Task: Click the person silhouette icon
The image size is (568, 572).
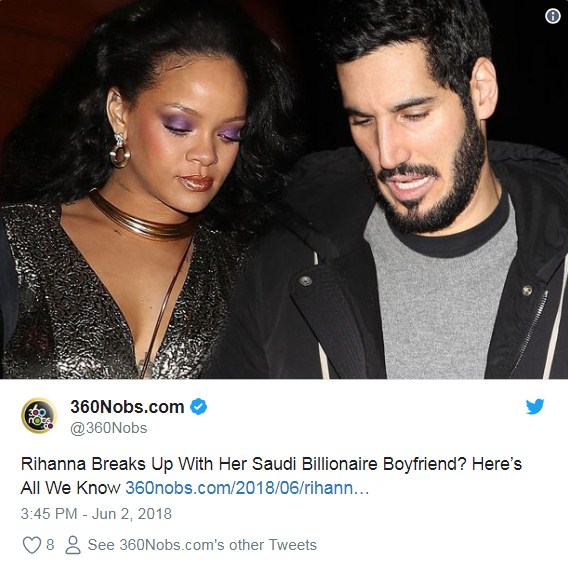Action: (73, 545)
